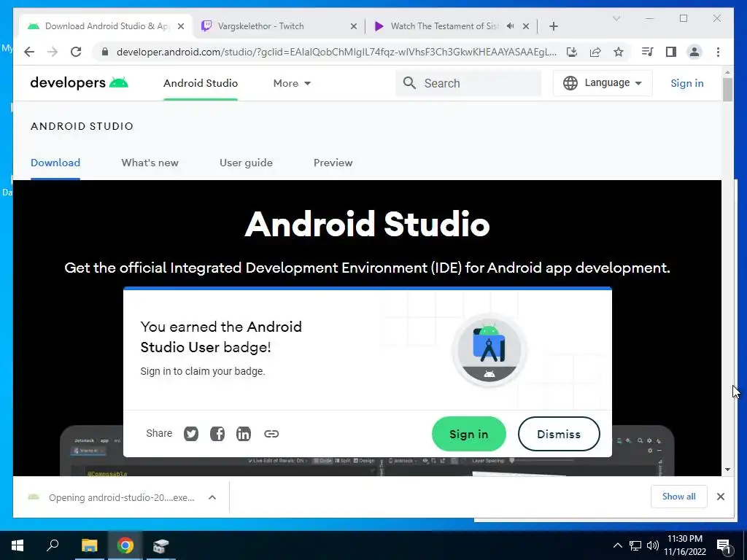The image size is (747, 560).
Task: Bookmark this page with the star icon
Action: tap(619, 52)
